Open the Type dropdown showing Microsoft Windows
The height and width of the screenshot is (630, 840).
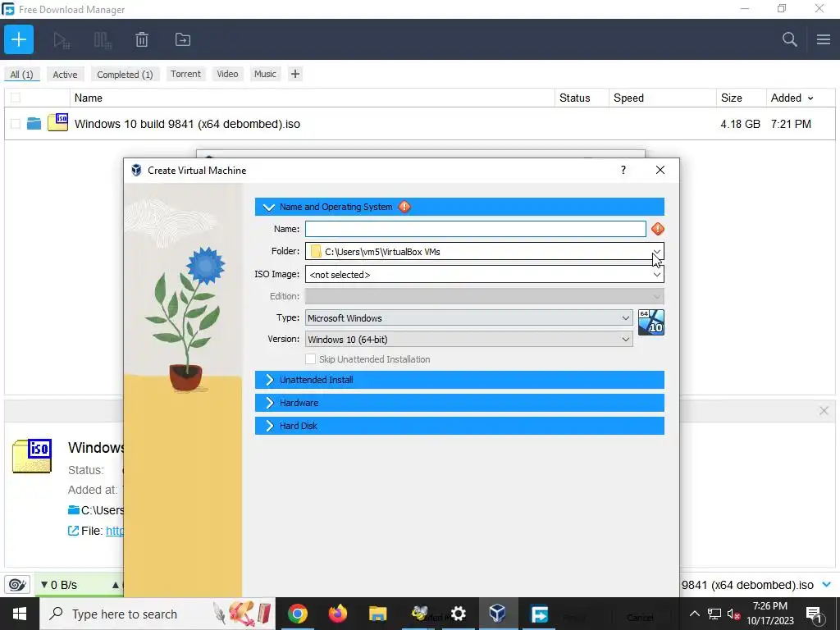click(x=625, y=318)
